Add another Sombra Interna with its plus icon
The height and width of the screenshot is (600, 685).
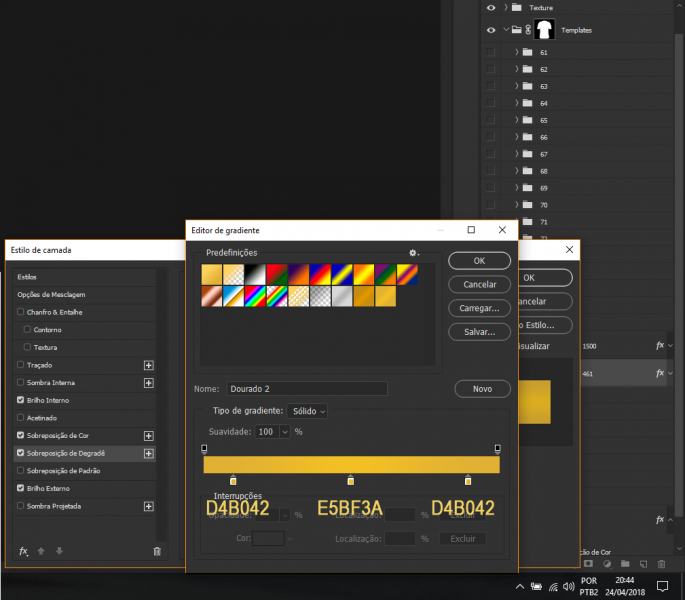click(x=149, y=383)
